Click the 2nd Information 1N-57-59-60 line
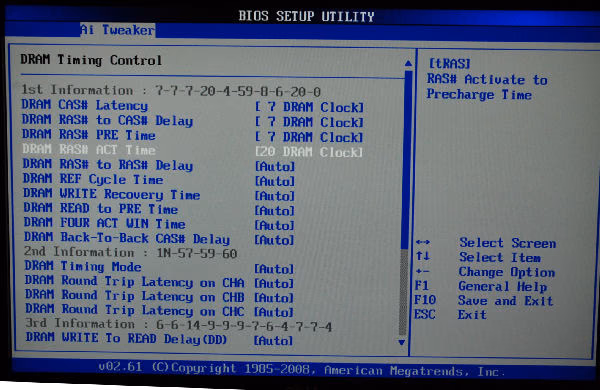The image size is (600, 390). (x=130, y=252)
